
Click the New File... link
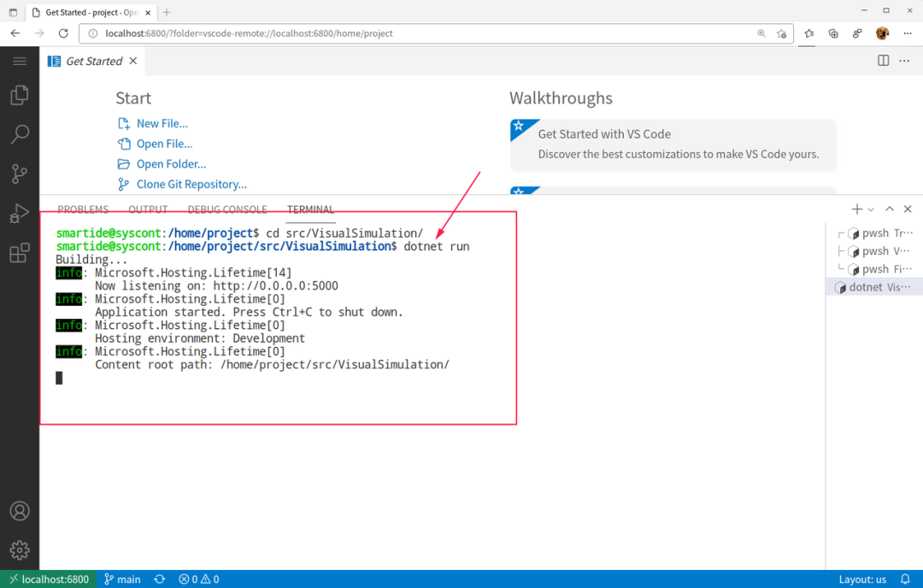coord(162,124)
